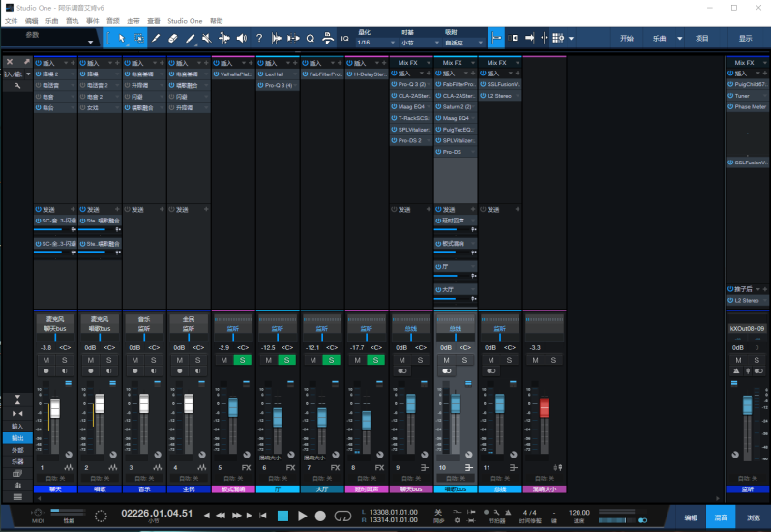Click the main output fader
771x532 pixels.
click(748, 405)
